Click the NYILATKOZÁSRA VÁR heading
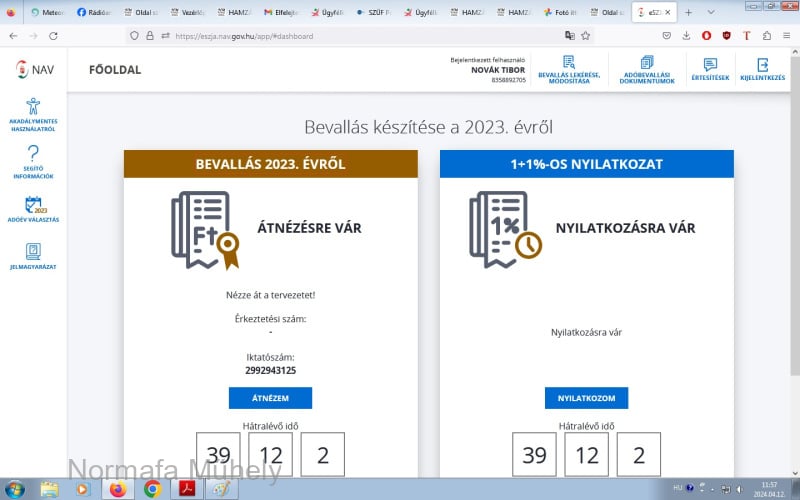800x500 pixels. 626,228
